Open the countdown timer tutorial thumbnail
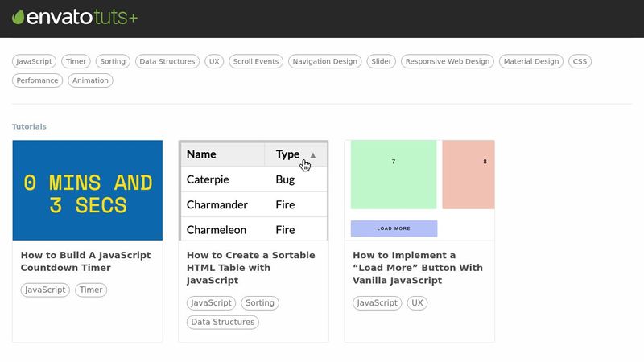644x362 pixels. coord(88,191)
